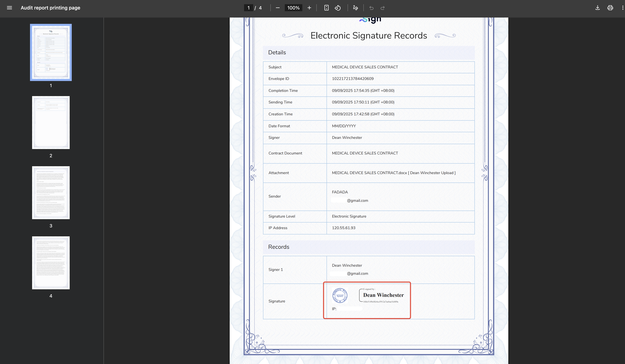This screenshot has height=364, width=625.
Task: Click the redo arrow icon
Action: click(383, 8)
